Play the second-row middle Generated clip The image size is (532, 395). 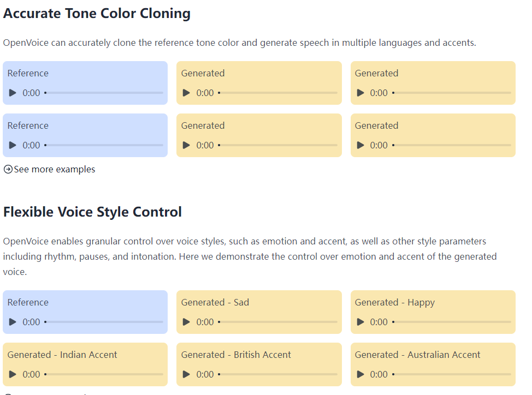point(186,145)
